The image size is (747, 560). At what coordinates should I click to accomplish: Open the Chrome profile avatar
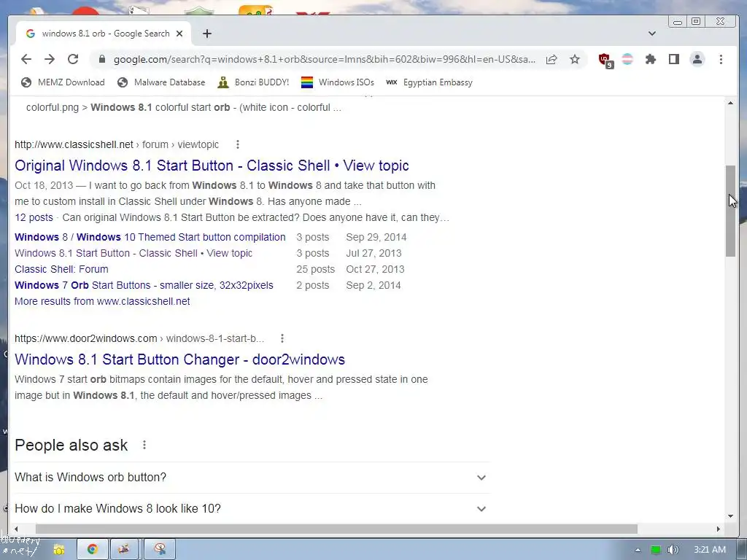click(x=697, y=59)
